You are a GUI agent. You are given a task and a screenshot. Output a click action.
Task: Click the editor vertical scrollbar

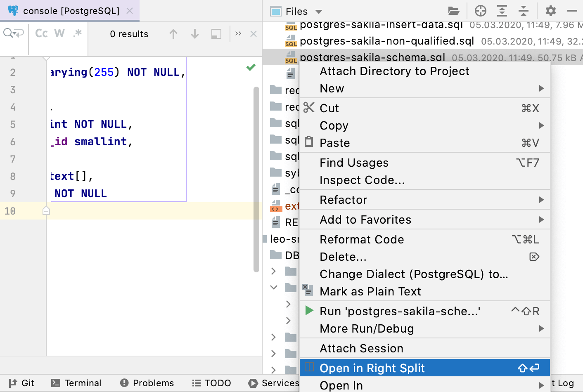point(256,177)
